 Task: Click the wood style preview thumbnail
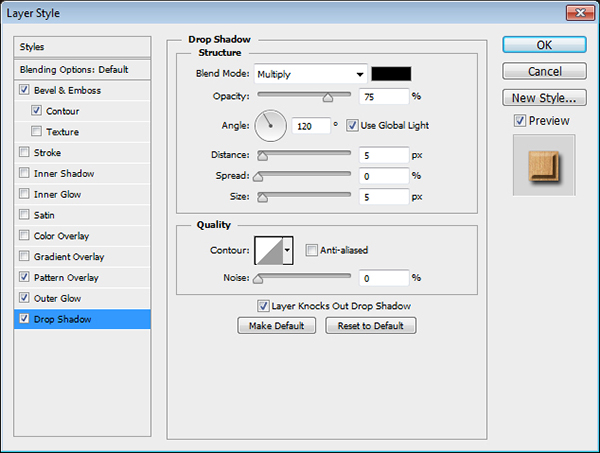click(x=540, y=165)
